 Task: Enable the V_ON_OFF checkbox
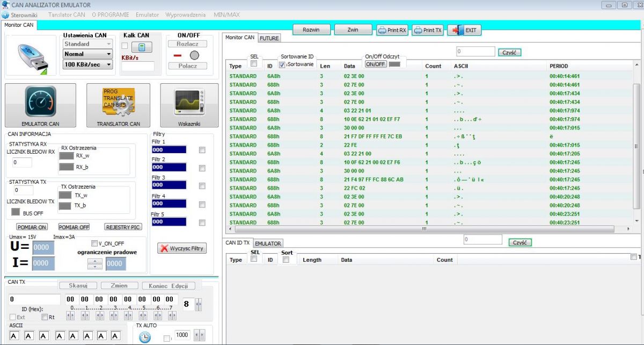[94, 243]
